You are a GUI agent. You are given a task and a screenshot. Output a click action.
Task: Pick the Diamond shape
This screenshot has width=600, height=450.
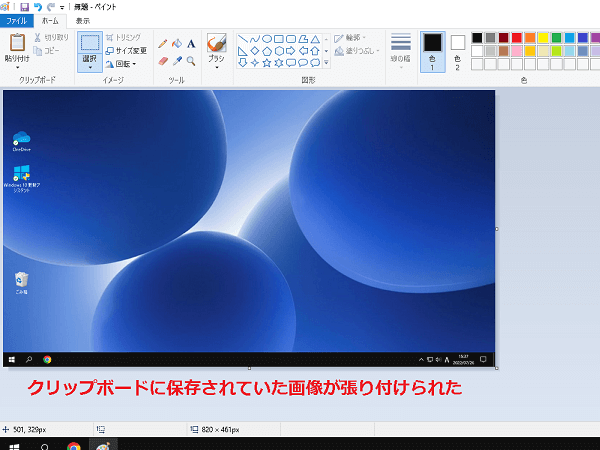(255, 51)
